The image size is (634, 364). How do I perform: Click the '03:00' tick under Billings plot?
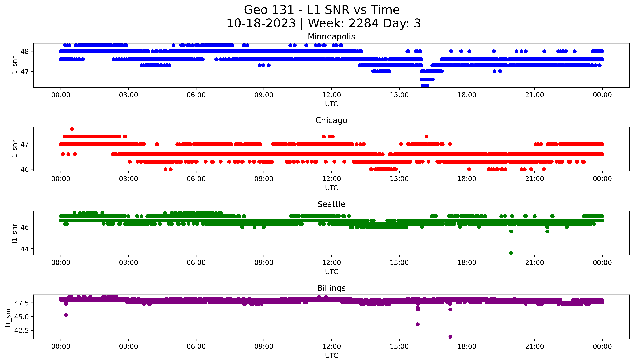(x=129, y=346)
